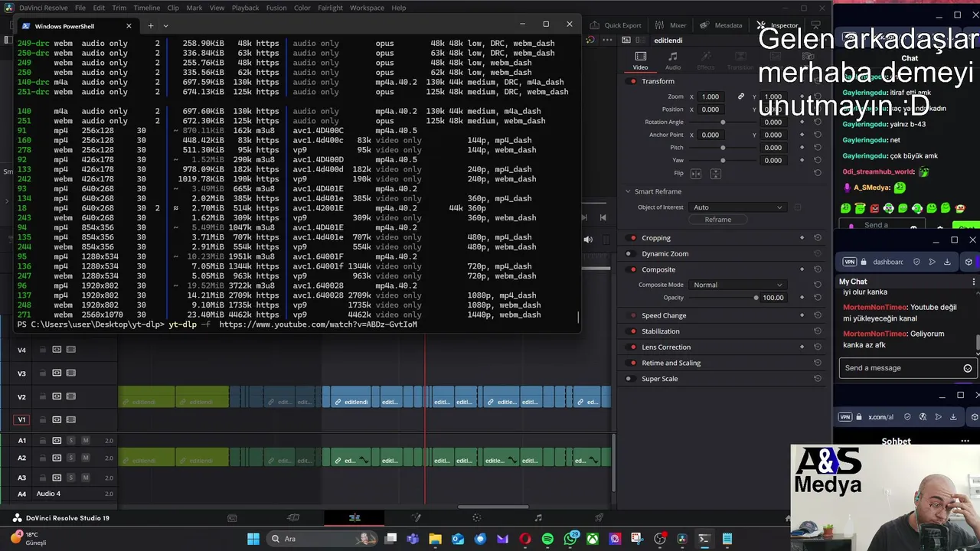Expand the Super Scale section header
This screenshot has height=551, width=980.
pos(660,379)
